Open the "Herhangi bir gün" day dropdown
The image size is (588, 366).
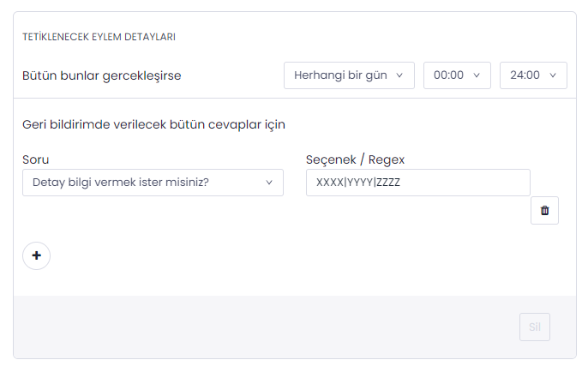[349, 75]
